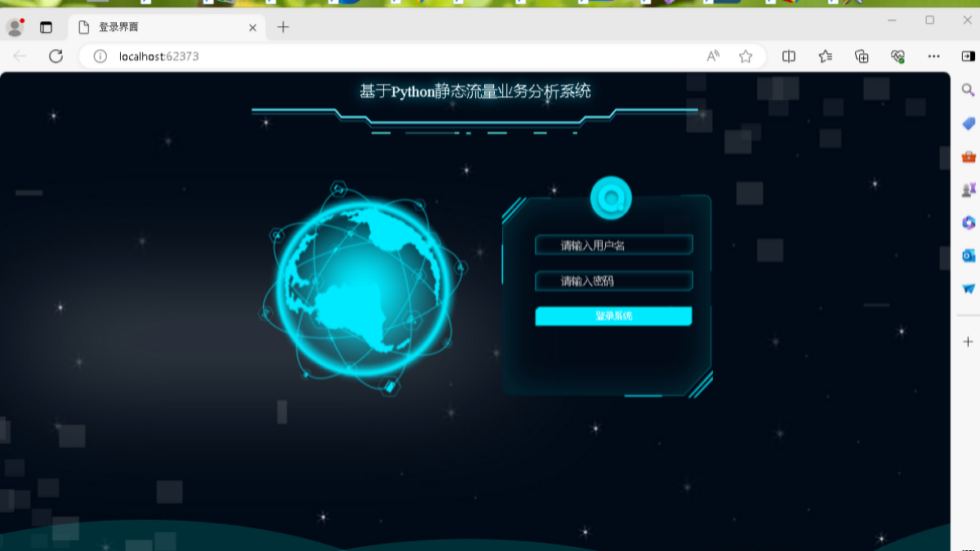This screenshot has height=551, width=980.
Task: Reload the page with the refresh icon
Action: [56, 56]
